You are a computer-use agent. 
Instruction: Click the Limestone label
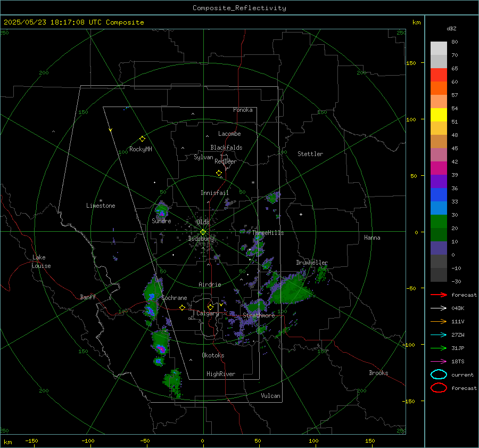click(x=101, y=206)
